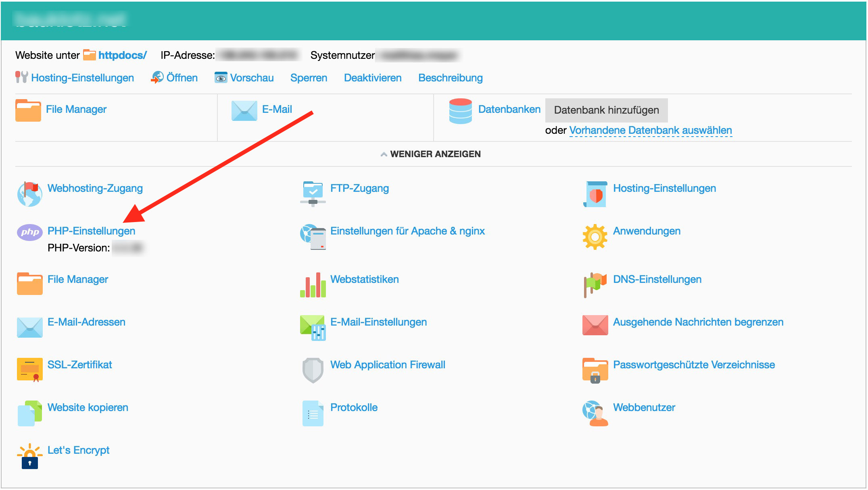Click the eye Vorschau icon
Image resolution: width=868 pixels, height=490 pixels.
[221, 77]
